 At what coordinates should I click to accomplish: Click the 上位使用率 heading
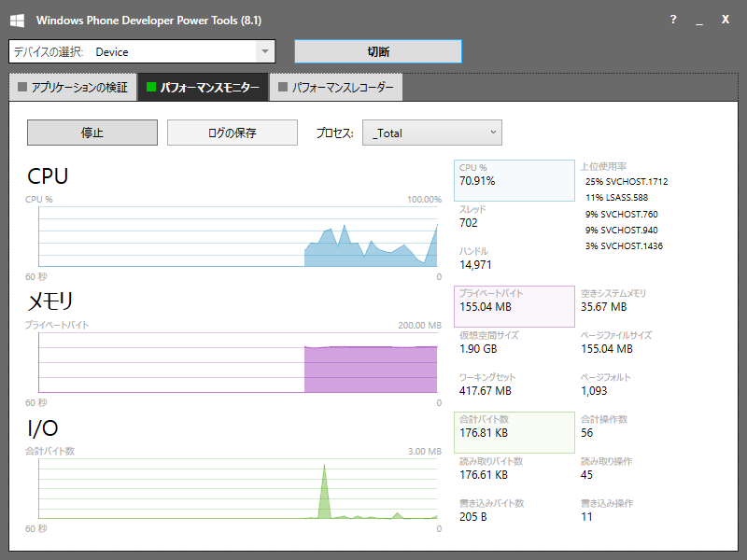click(x=603, y=166)
